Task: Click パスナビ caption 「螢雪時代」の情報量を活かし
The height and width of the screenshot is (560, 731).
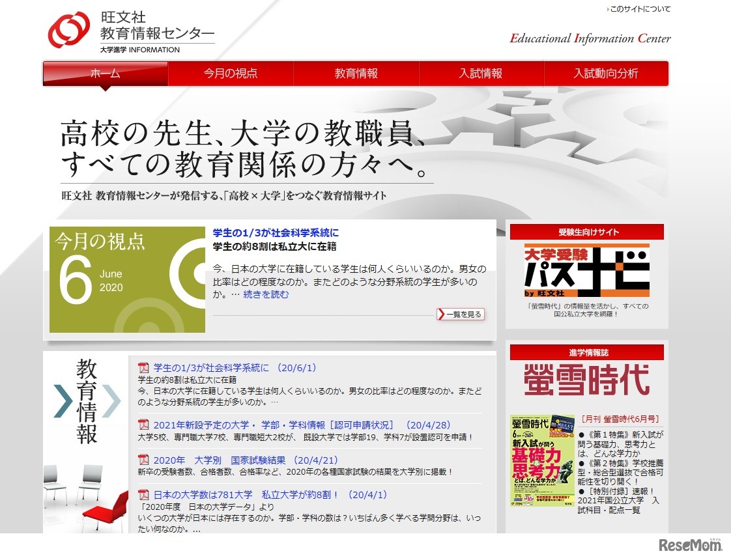Action: 586,311
